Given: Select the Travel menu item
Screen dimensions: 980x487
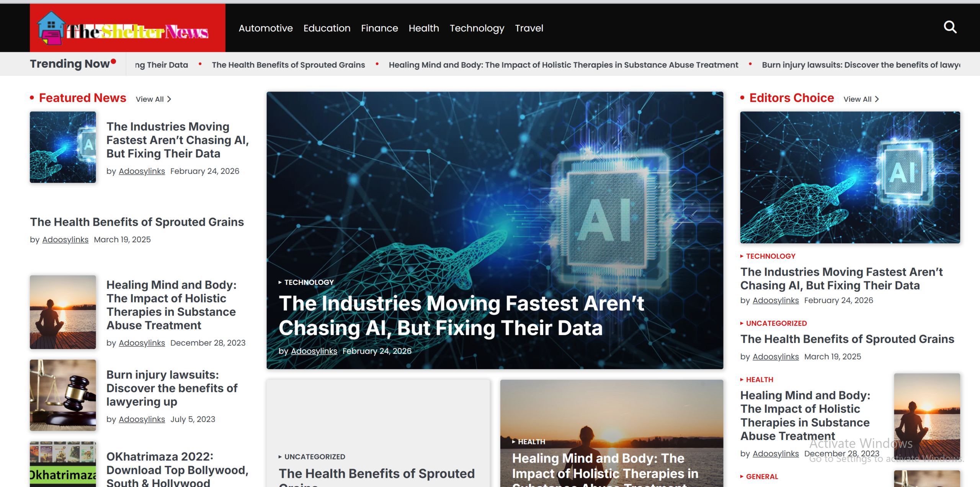Looking at the screenshot, I should point(529,28).
